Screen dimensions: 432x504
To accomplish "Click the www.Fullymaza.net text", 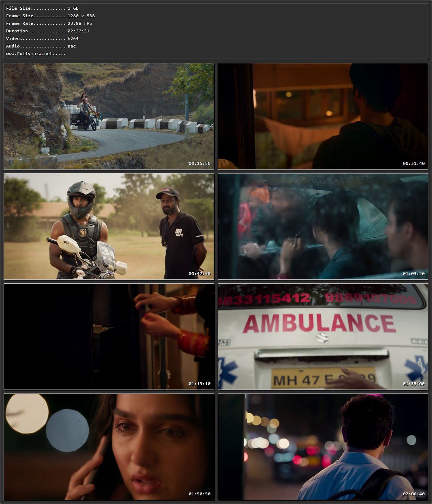I will (x=36, y=54).
